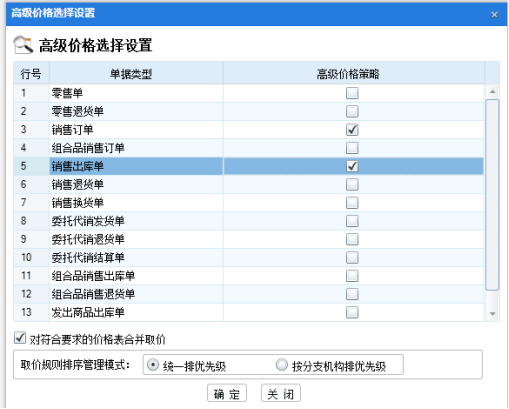Viewport: 509px width, 409px height.
Task: Select 统一排优先级 radio option
Action: tap(153, 365)
